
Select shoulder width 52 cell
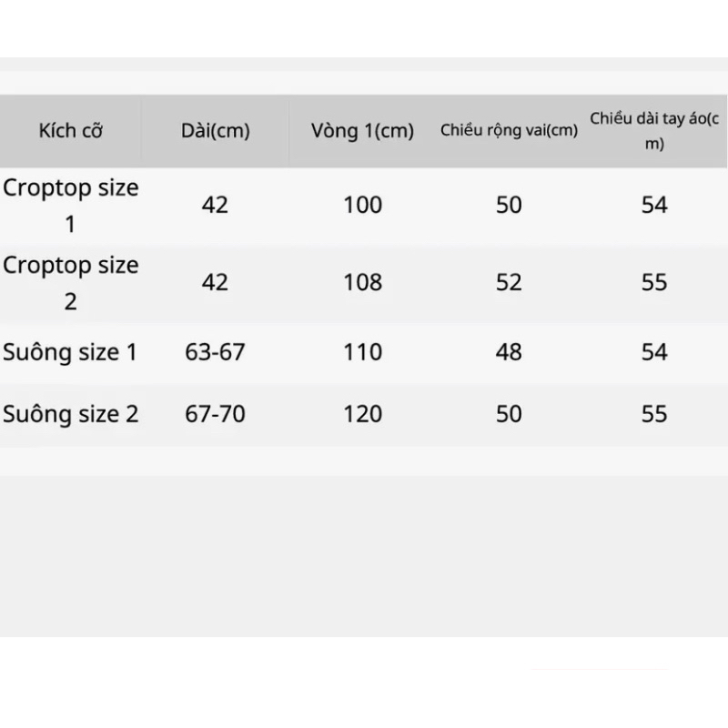(509, 282)
